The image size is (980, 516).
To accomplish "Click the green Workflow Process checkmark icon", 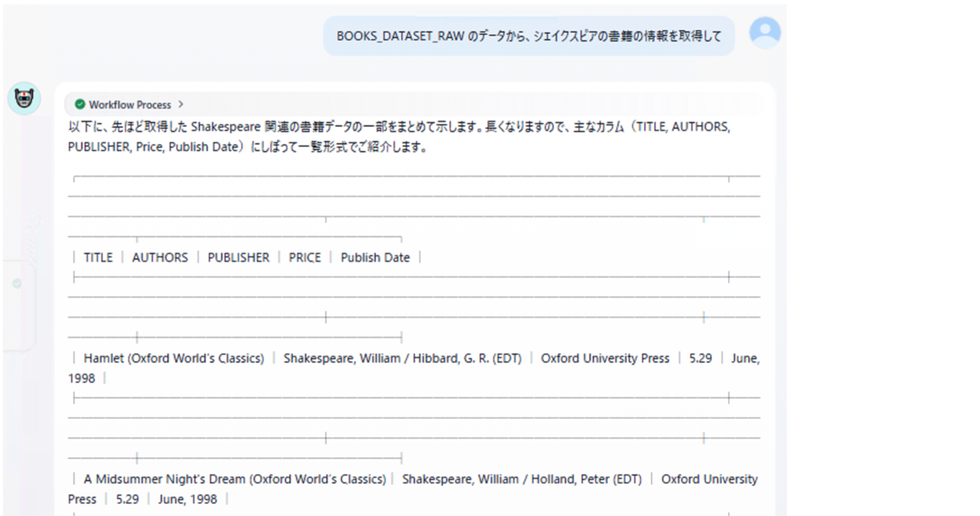I will click(79, 105).
